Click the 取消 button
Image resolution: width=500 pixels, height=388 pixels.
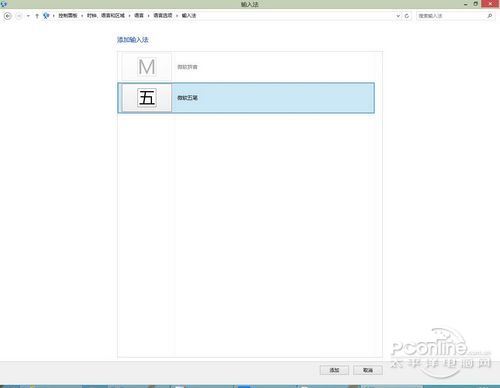(x=368, y=370)
